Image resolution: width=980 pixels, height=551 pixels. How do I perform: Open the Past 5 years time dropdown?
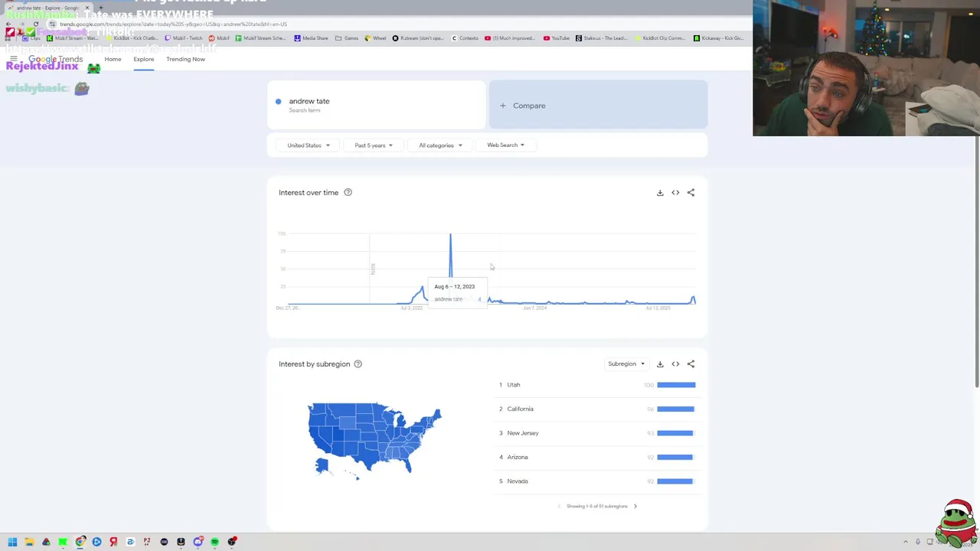click(374, 145)
